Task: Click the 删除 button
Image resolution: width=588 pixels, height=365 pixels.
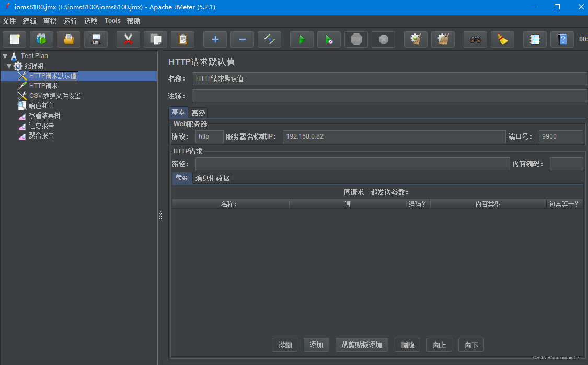Action: coord(407,345)
